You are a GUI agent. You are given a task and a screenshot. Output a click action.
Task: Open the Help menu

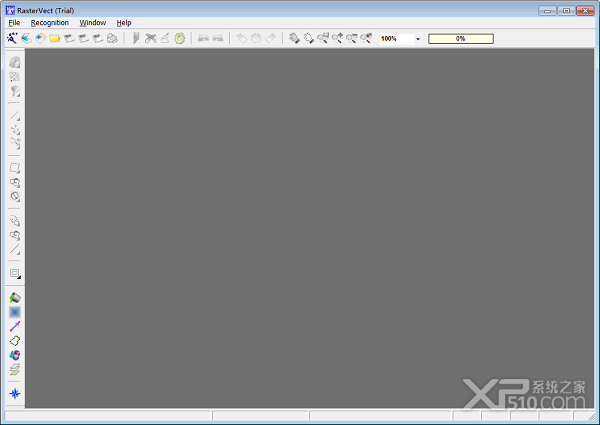pos(124,23)
